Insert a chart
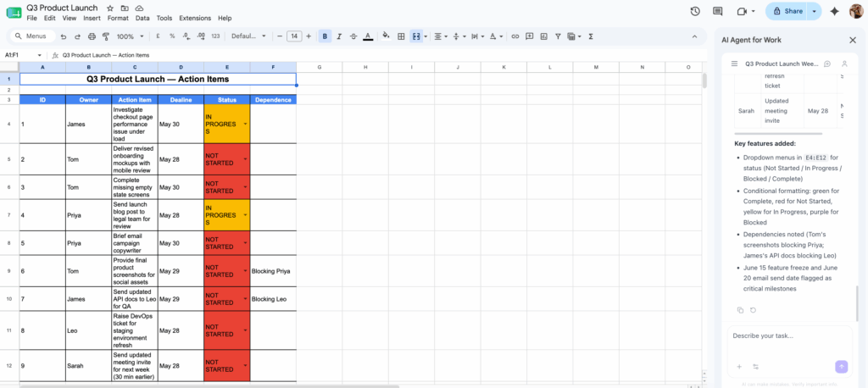The image size is (868, 388). tap(543, 36)
